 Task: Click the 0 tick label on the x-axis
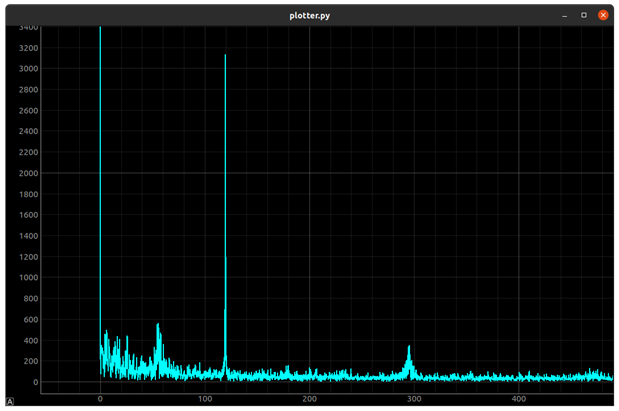[x=100, y=399]
